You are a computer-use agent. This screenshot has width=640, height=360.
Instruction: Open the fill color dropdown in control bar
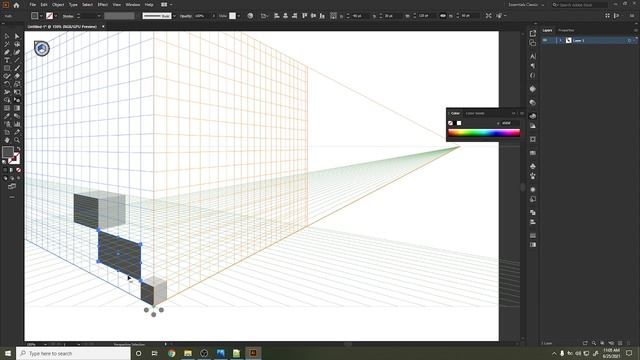tap(41, 16)
